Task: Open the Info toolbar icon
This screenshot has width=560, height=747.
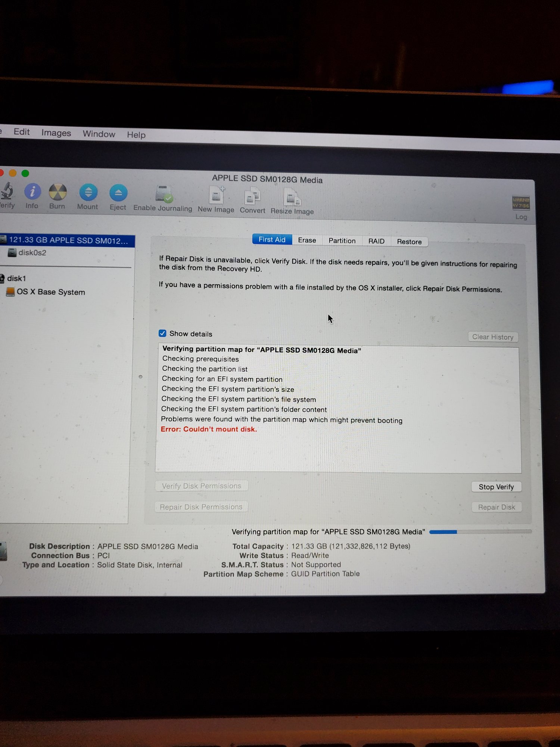Action: 32,191
